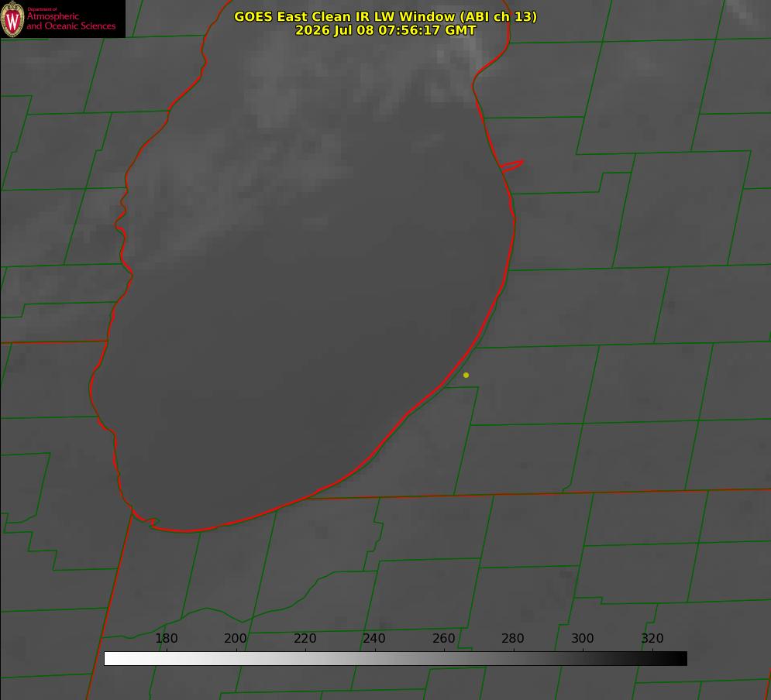Click the 260 label on colorbar
This screenshot has width=771, height=700.
tap(443, 638)
